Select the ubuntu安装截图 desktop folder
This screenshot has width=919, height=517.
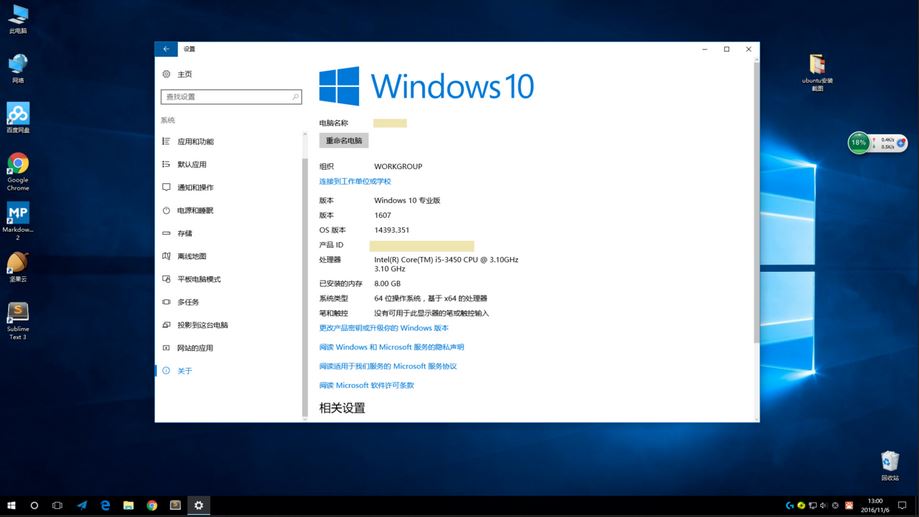coord(818,72)
